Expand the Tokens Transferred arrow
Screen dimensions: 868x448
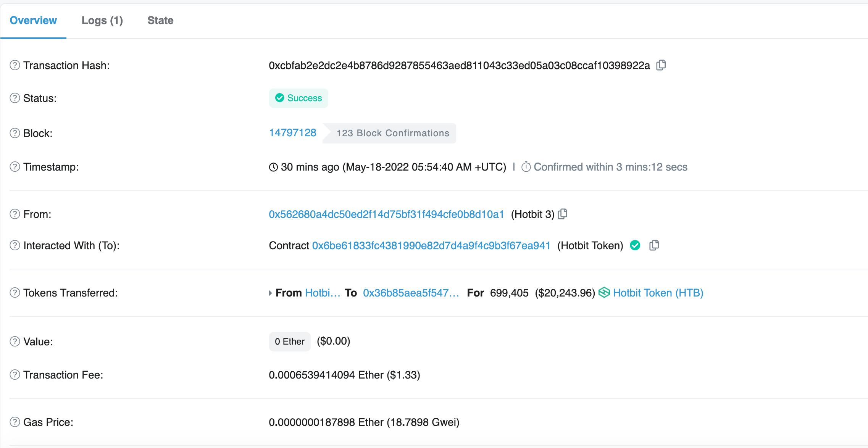coord(270,293)
